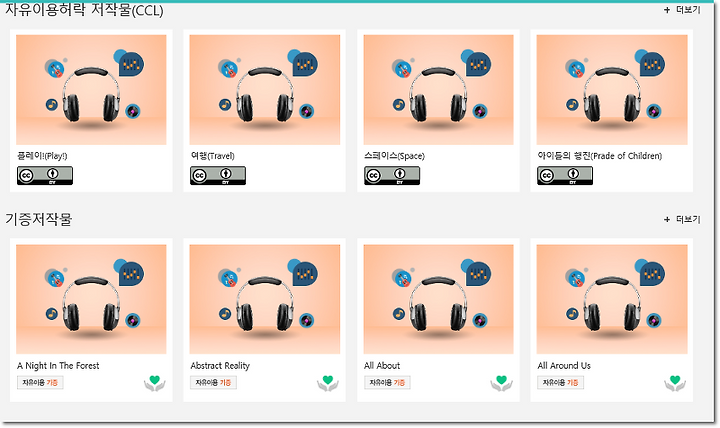Screen dimensions: 720x428
Task: Expand 더보기 for the CCL section
Action: click(682, 10)
